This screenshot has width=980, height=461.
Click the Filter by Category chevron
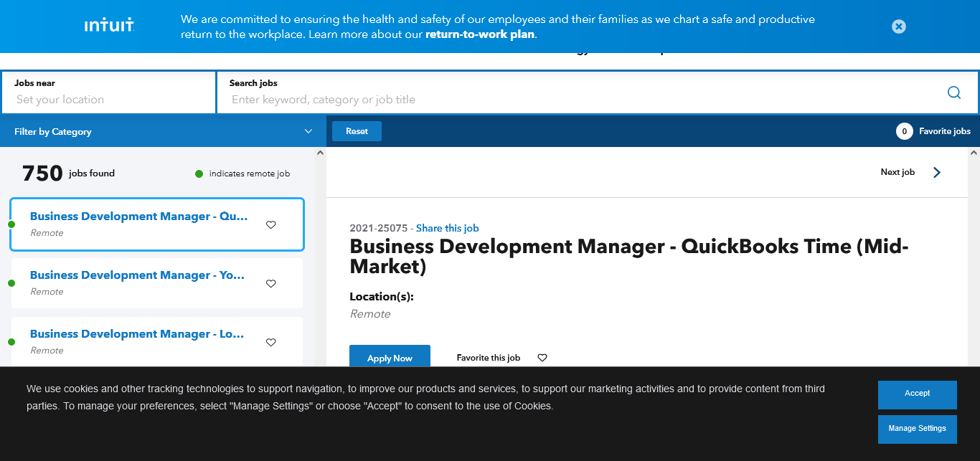[x=308, y=131]
